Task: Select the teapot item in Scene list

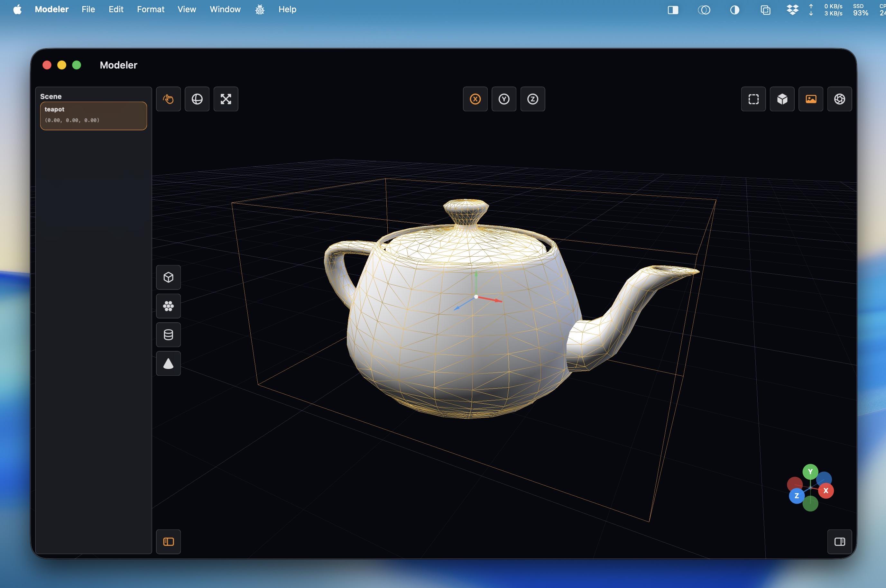Action: pyautogui.click(x=93, y=116)
